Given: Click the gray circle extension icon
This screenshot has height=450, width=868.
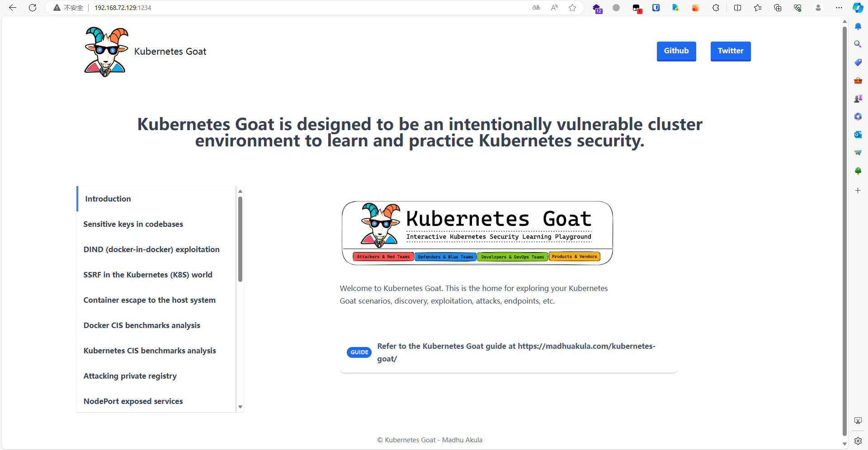Looking at the screenshot, I should click(x=616, y=8).
